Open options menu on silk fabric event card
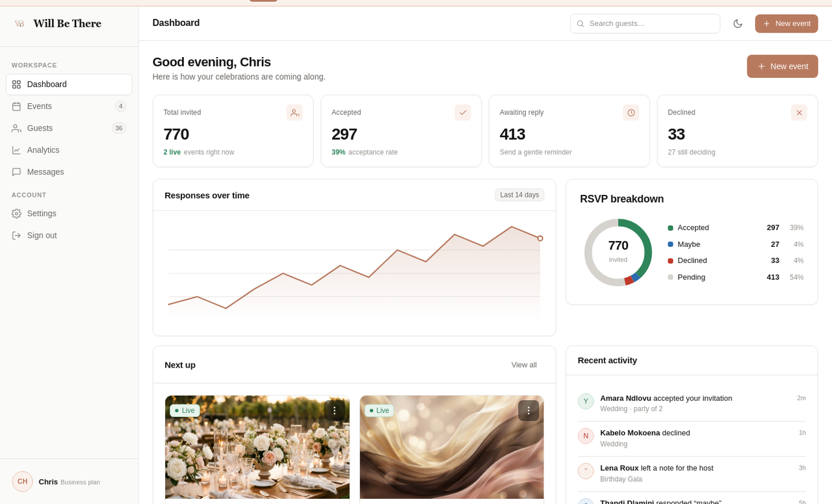 (528, 410)
